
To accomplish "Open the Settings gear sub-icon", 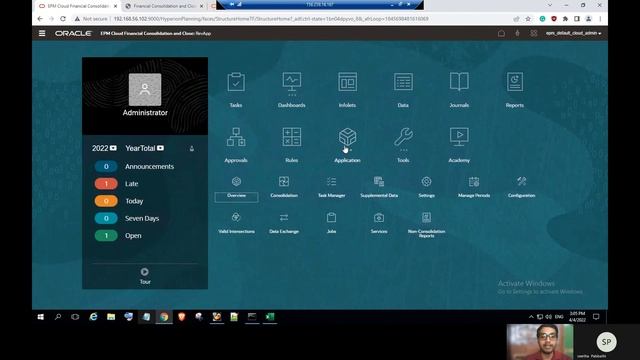I will coord(427,182).
